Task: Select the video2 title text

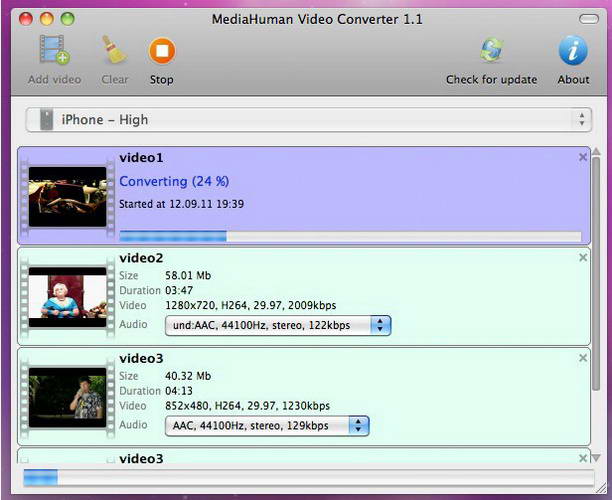Action: pyautogui.click(x=141, y=258)
